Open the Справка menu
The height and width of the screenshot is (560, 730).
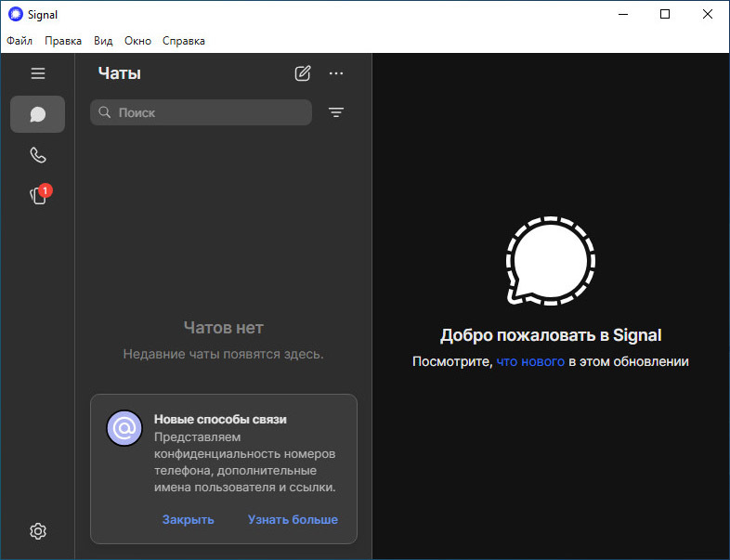[184, 41]
